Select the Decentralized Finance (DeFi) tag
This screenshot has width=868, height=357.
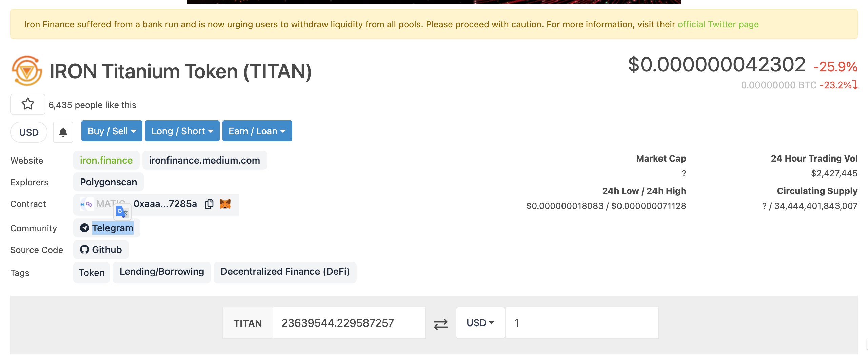point(285,272)
